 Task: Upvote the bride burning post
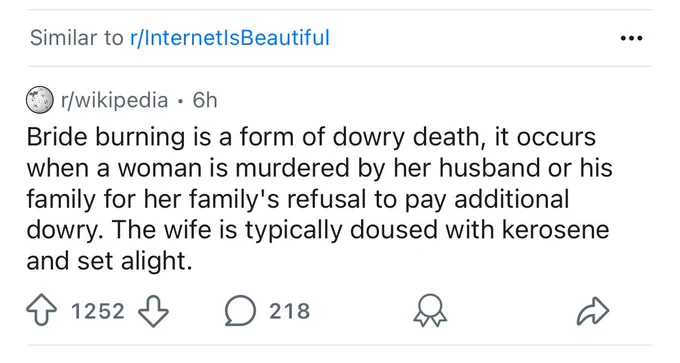point(41,311)
